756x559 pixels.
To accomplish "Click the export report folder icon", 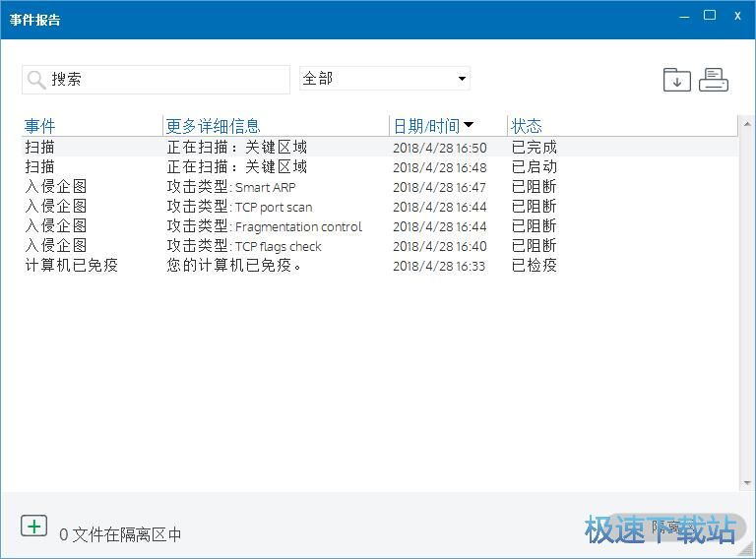I will pos(676,80).
